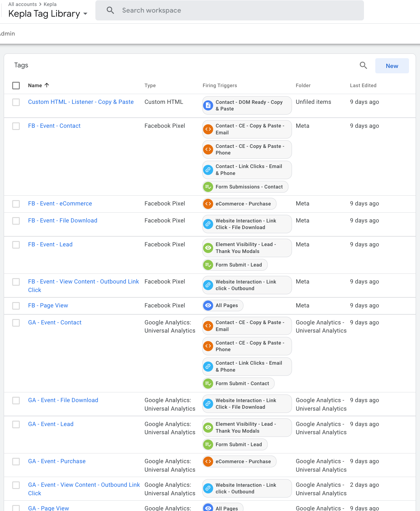Image resolution: width=420 pixels, height=511 pixels.
Task: Tick the FB - Page View row checkbox
Action: click(16, 306)
